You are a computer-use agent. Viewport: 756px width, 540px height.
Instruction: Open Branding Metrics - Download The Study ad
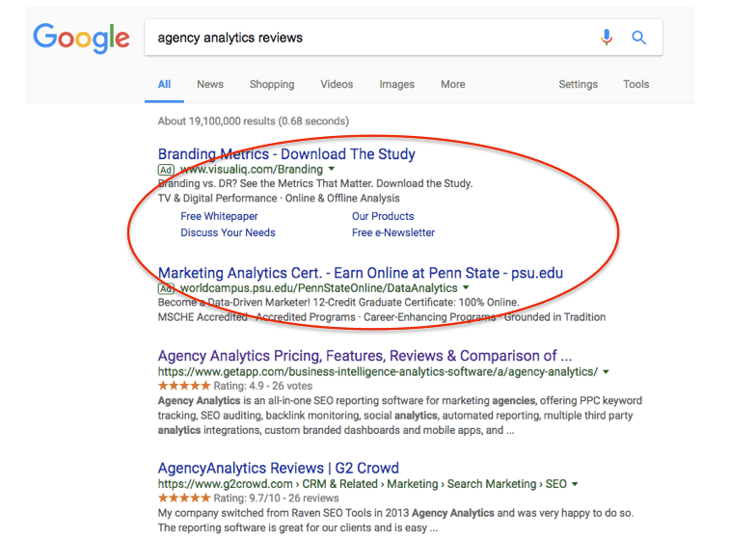[286, 154]
